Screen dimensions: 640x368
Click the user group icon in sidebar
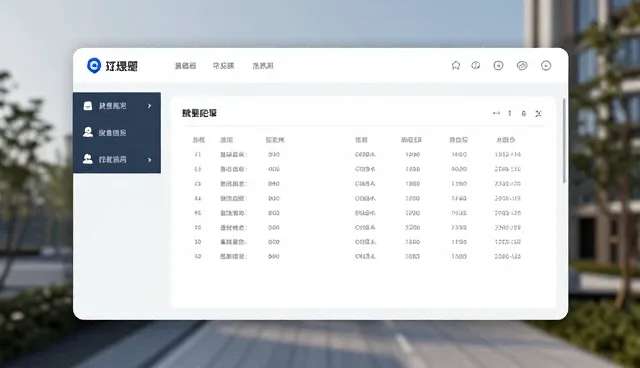(88, 159)
